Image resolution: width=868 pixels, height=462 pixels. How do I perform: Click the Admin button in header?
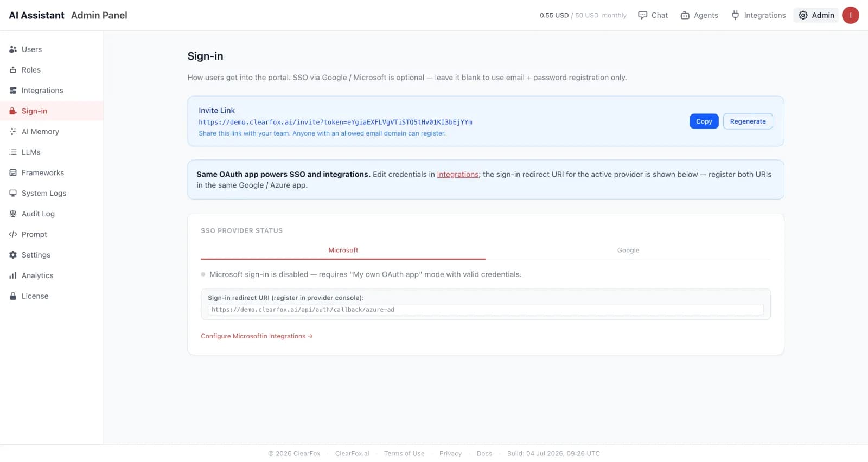pyautogui.click(x=816, y=15)
